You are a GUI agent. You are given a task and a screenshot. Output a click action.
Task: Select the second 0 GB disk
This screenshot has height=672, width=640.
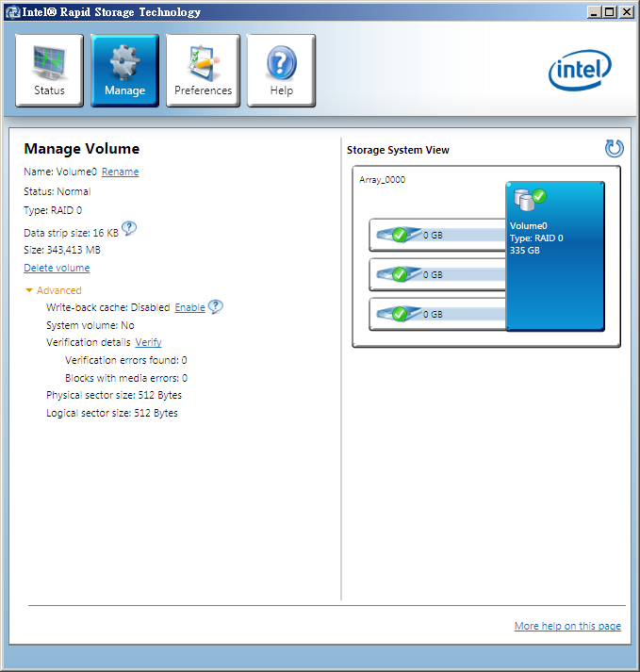(437, 274)
